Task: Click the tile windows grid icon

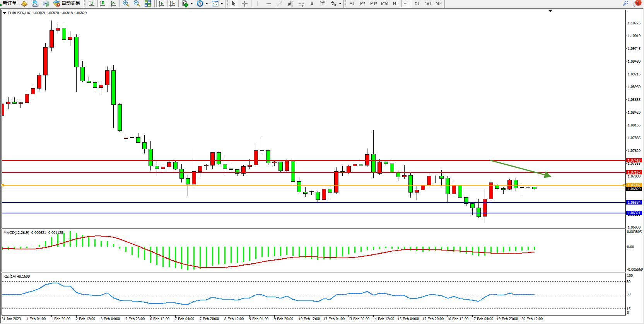Action: (148, 4)
